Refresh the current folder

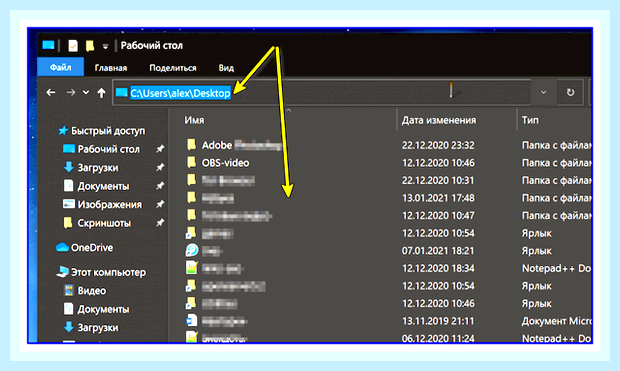click(x=570, y=92)
